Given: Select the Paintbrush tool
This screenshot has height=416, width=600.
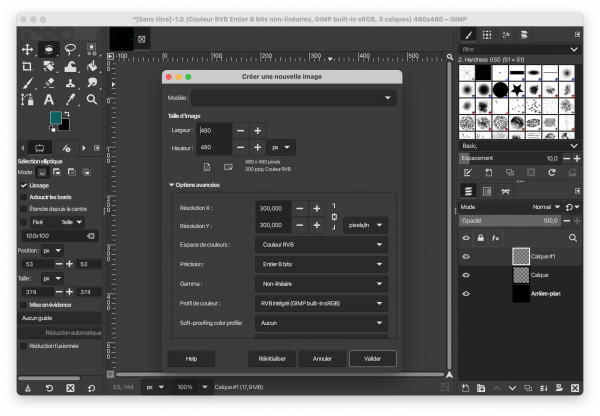Looking at the screenshot, I should tap(27, 83).
